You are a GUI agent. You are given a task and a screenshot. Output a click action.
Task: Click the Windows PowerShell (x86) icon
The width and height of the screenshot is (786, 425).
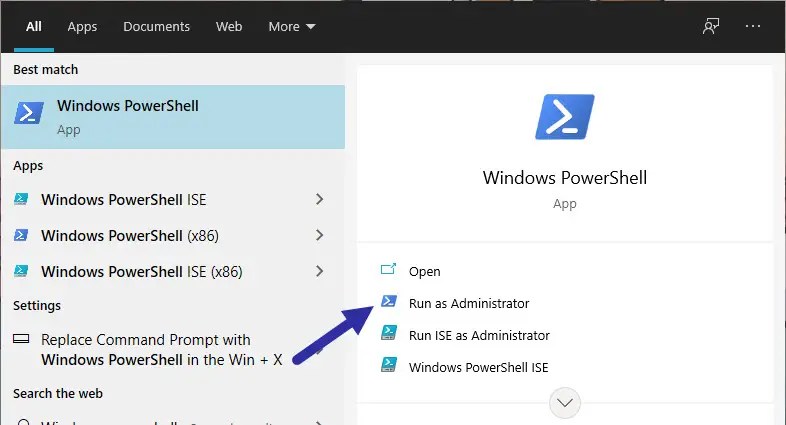coord(21,235)
